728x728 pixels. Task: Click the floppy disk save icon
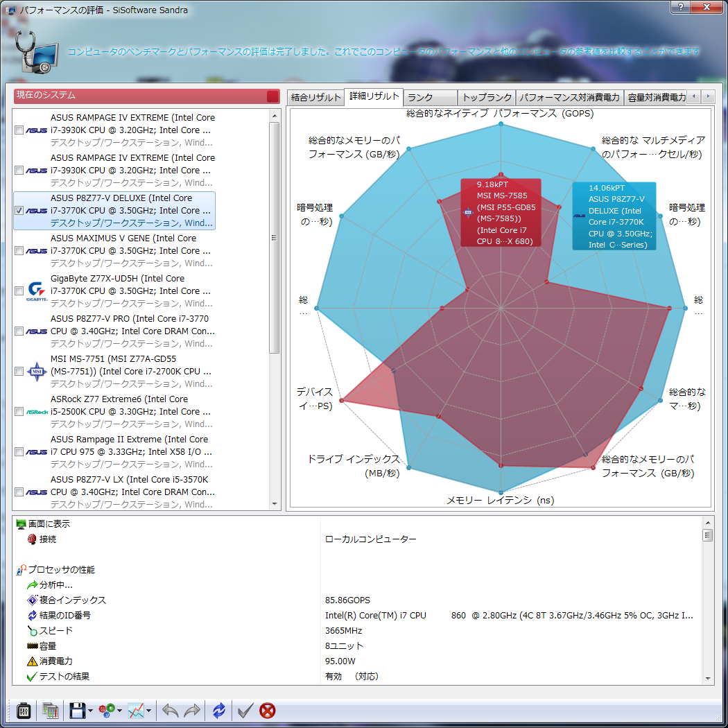pos(77,711)
